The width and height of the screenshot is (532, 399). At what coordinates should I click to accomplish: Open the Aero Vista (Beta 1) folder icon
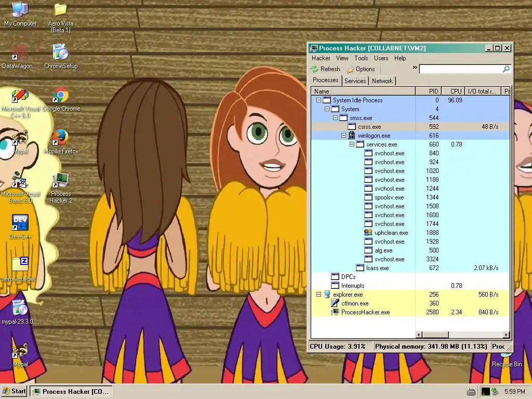pyautogui.click(x=61, y=18)
